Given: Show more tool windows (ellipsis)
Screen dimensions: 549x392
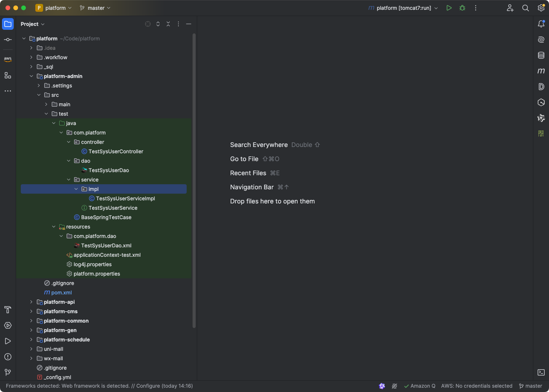Looking at the screenshot, I should [8, 91].
